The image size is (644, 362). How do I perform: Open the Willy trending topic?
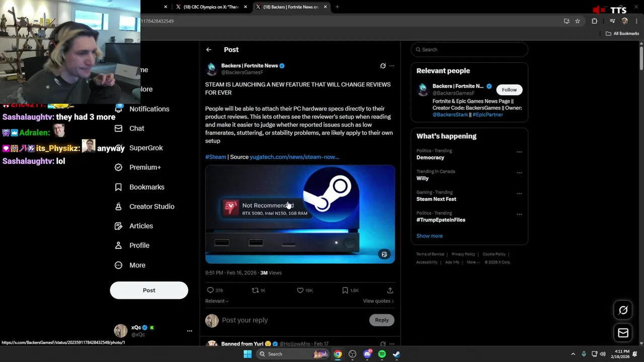point(423,178)
